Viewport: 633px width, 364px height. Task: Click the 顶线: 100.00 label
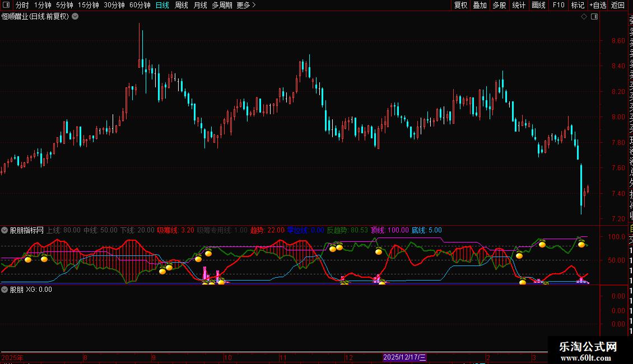389,230
